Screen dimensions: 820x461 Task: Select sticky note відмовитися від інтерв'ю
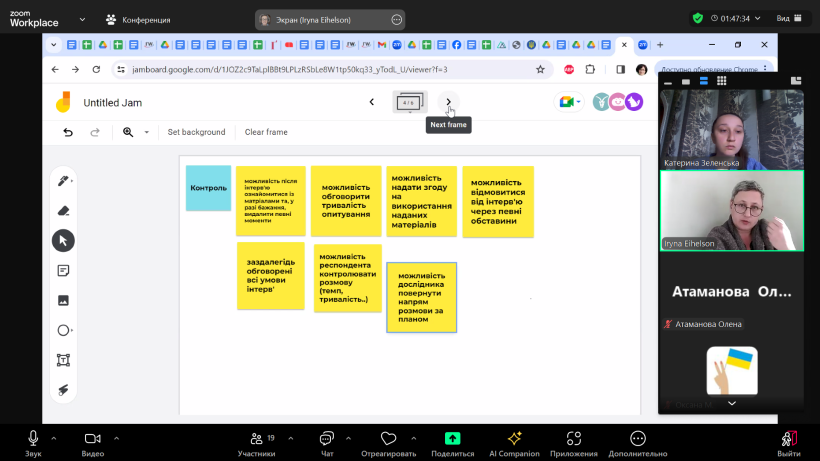coord(498,201)
